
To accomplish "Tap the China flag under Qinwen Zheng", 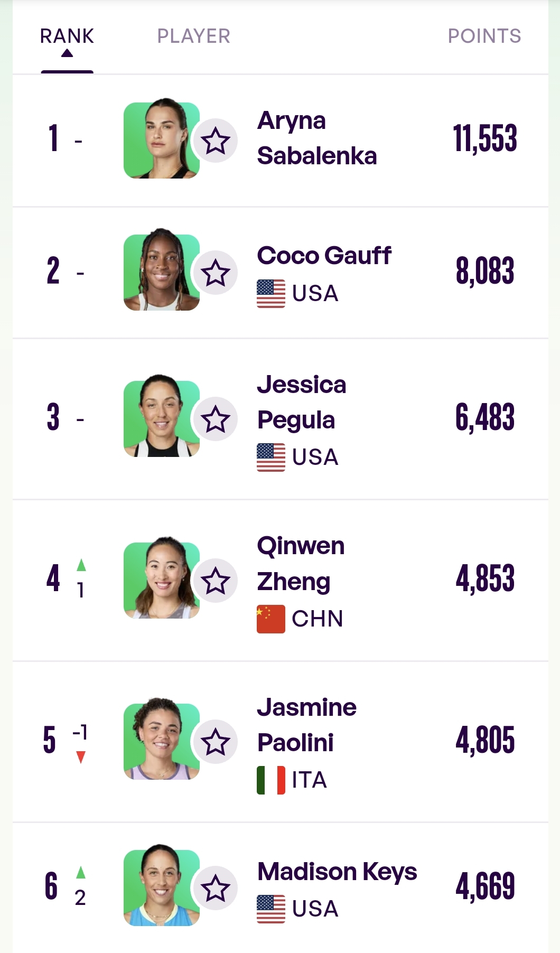I will point(271,619).
